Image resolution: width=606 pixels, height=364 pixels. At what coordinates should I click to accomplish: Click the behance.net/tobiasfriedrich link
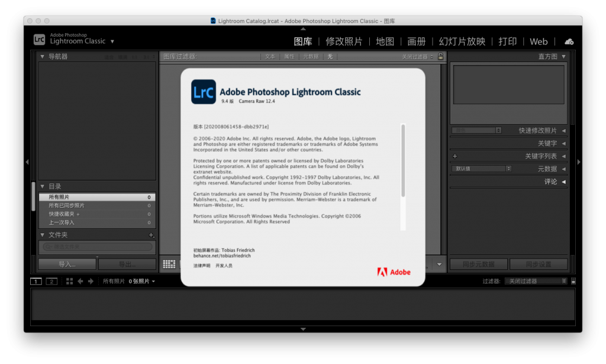coord(222,256)
